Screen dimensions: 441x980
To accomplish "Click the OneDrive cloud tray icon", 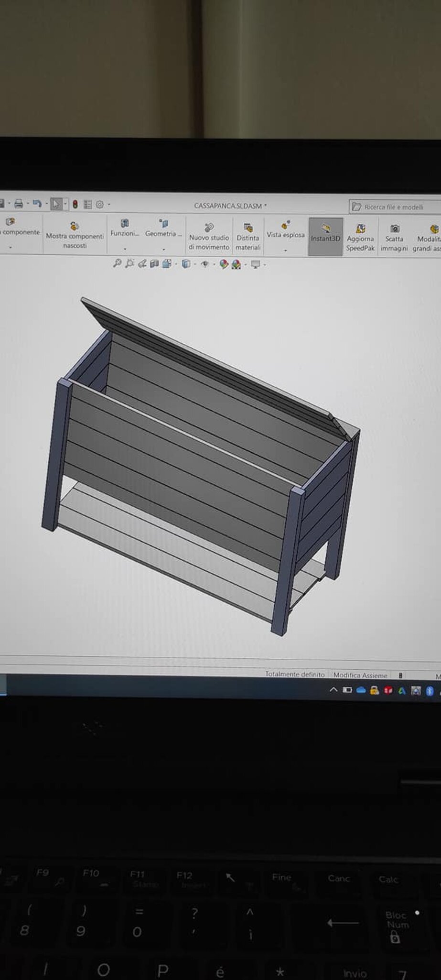I will coord(361,690).
